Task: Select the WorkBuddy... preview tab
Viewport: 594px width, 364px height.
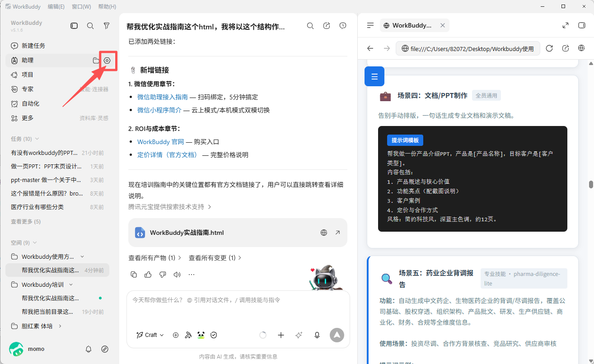Action: click(x=415, y=25)
